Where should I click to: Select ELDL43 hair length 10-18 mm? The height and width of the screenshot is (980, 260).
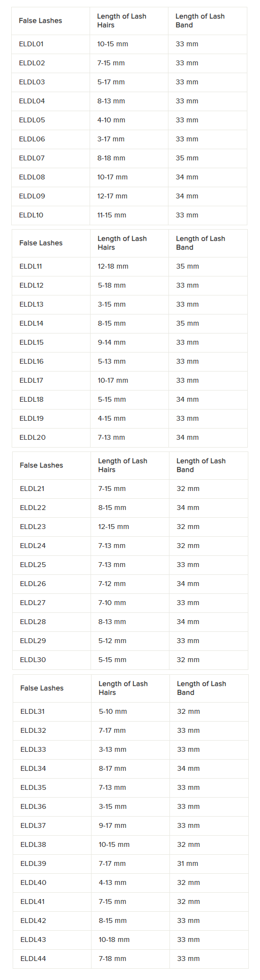pyautogui.click(x=114, y=940)
